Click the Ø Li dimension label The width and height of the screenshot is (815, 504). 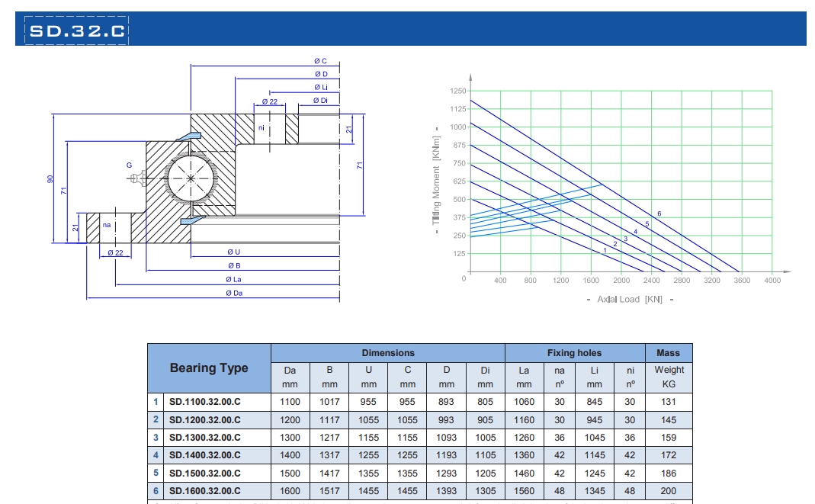tap(321, 87)
